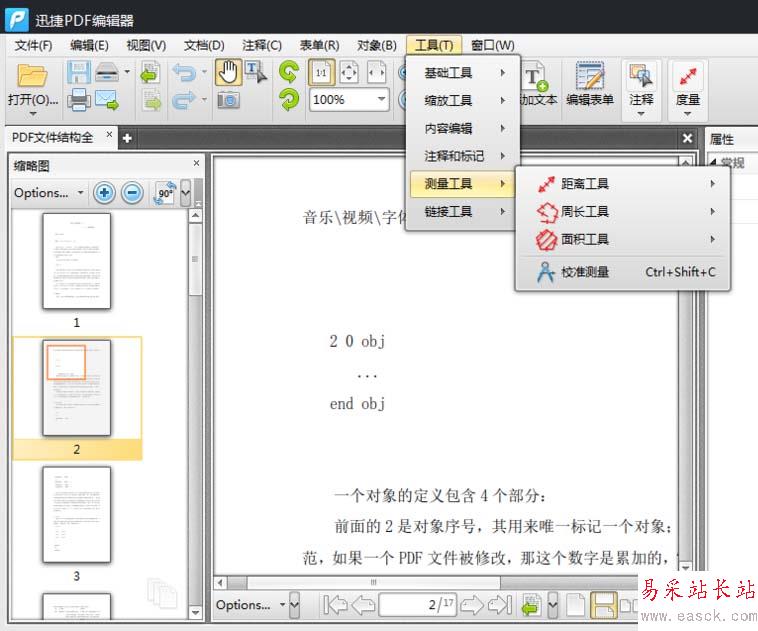This screenshot has height=631, width=758.
Task: Open the Options dropdown in thumbnail panel
Action: click(48, 193)
